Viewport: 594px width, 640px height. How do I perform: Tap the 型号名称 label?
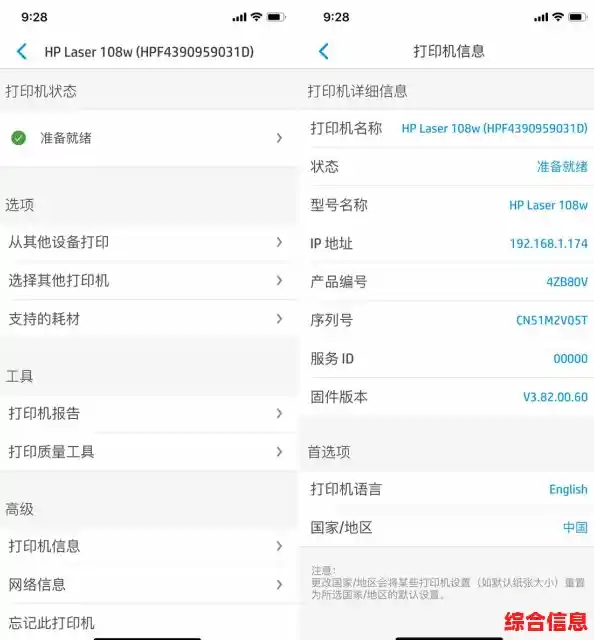coord(339,205)
